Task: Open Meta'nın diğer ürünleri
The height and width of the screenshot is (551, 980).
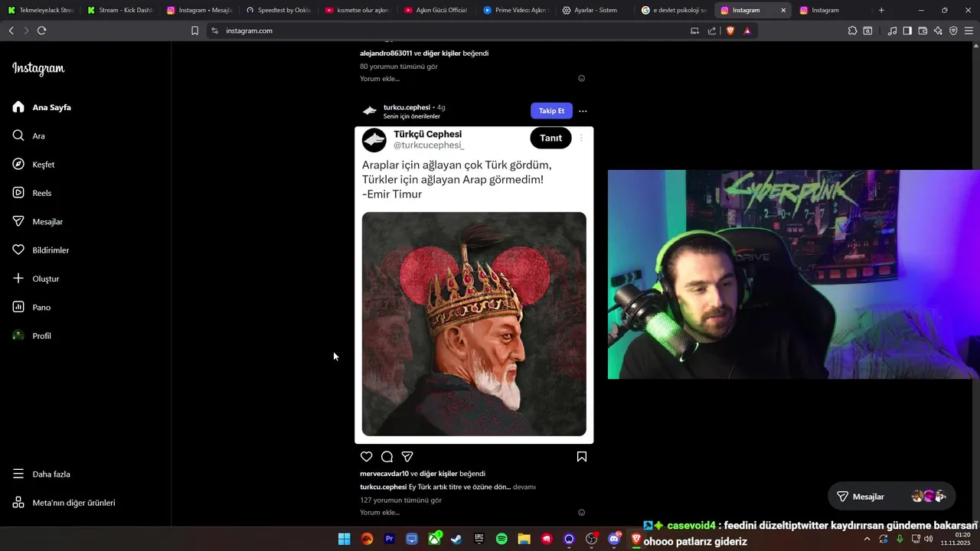Action: (64, 503)
